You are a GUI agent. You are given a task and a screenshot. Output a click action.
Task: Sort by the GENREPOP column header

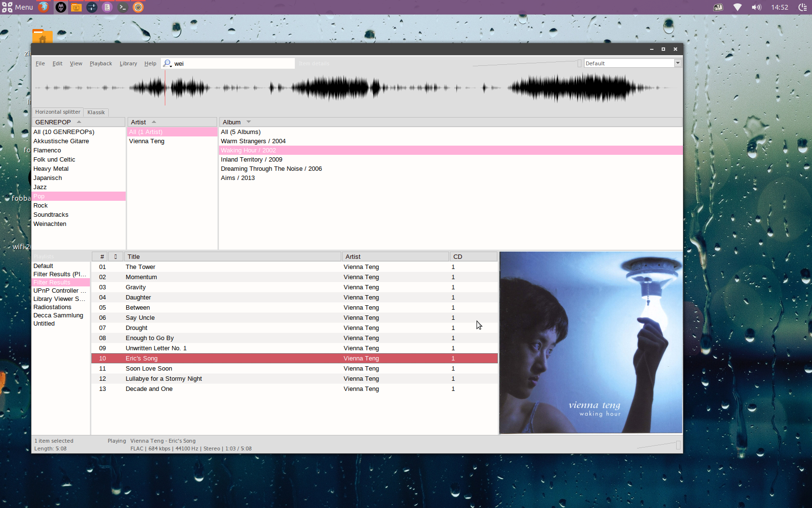click(79, 122)
